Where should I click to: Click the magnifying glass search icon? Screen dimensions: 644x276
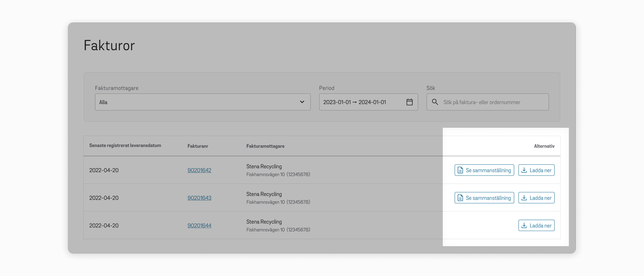tap(435, 102)
